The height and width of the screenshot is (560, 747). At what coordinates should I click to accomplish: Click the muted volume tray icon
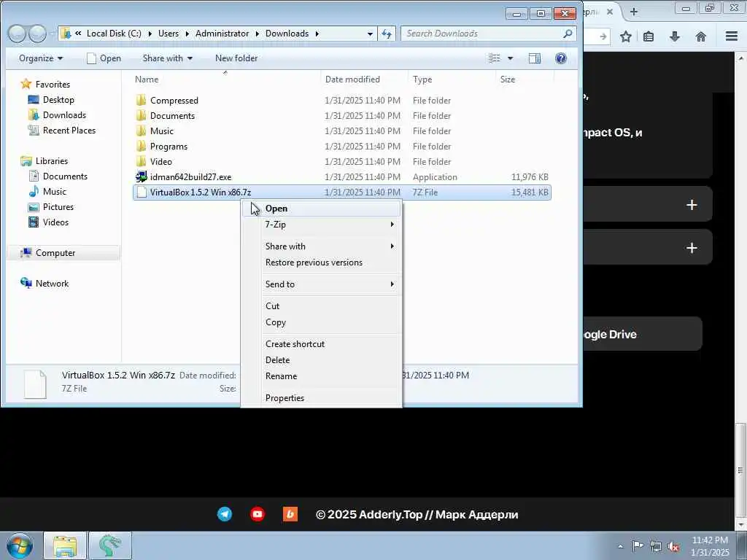673,546
